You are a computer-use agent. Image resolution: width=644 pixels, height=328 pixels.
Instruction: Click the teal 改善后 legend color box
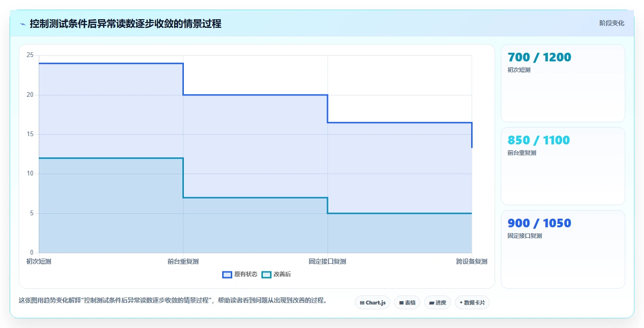click(266, 274)
